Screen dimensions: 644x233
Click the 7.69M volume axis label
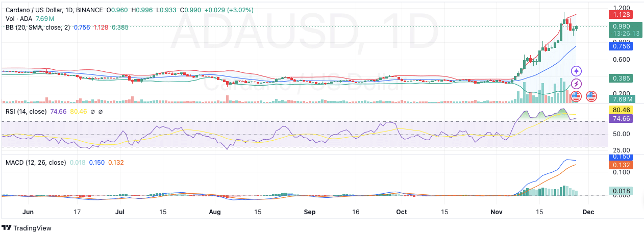click(622, 99)
